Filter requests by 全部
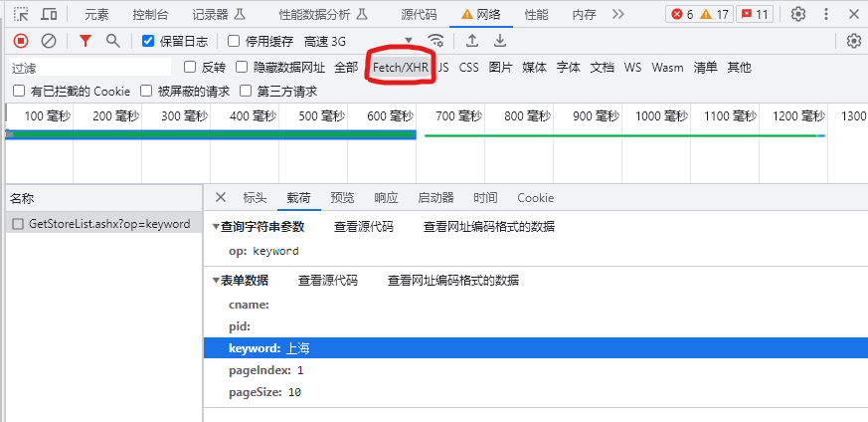This screenshot has width=868, height=422. (x=346, y=68)
